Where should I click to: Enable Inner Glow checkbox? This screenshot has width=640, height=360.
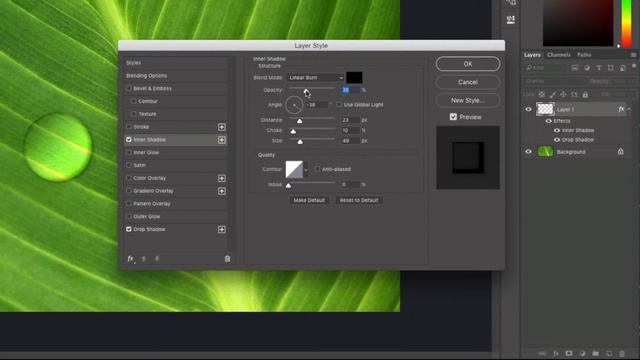click(x=129, y=152)
